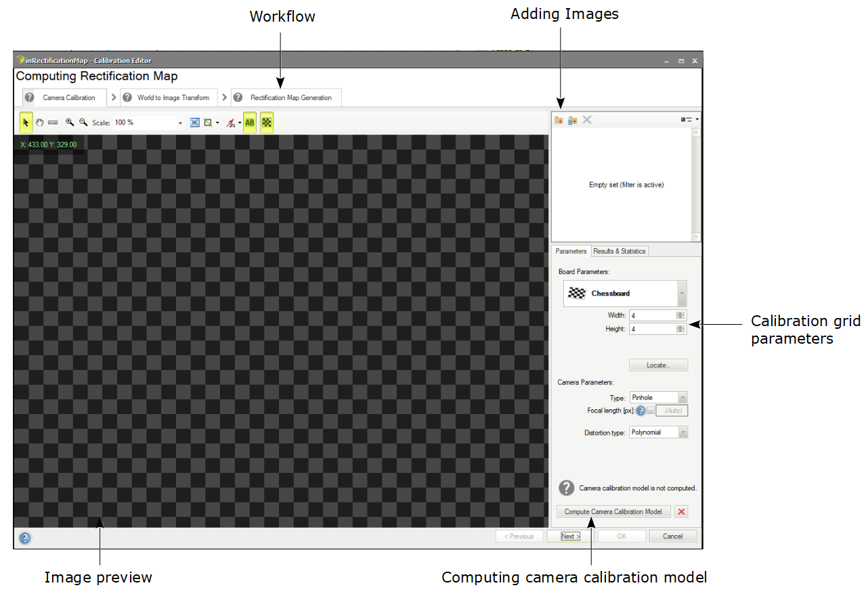Click the Focal length (Auto) field
Viewport: 868px width, 594px height.
click(672, 410)
